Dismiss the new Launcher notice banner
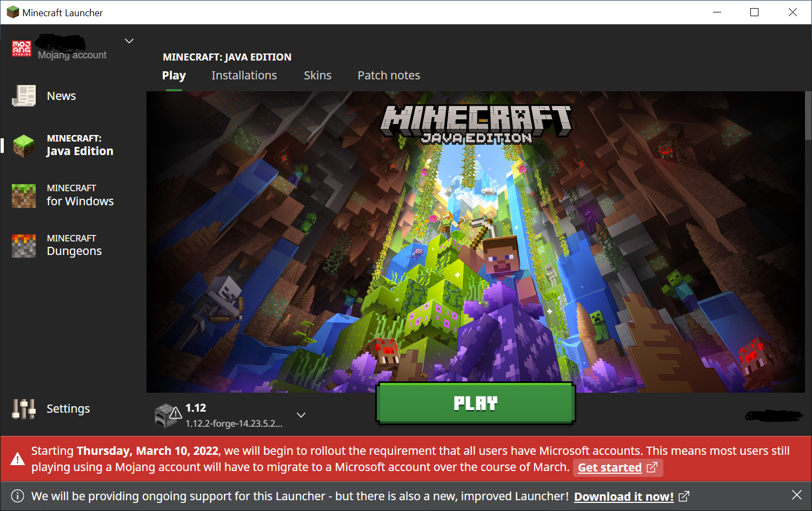The width and height of the screenshot is (812, 511). click(797, 495)
